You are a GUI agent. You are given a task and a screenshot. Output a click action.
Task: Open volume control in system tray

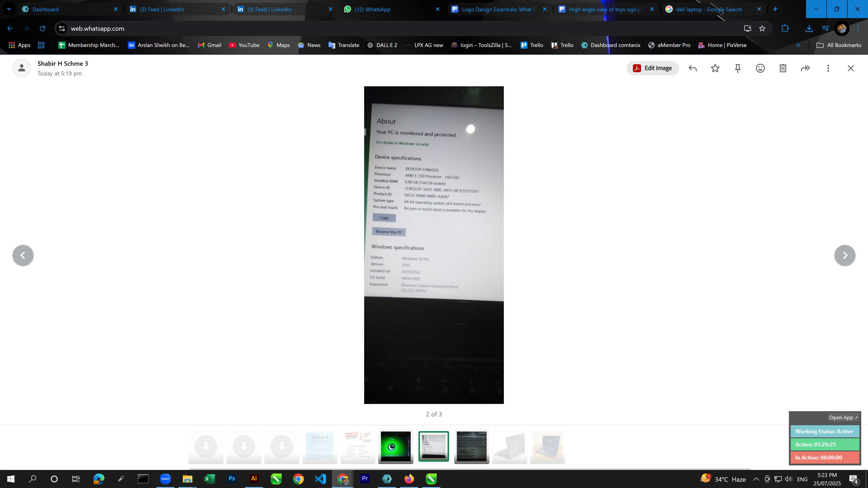click(x=788, y=479)
